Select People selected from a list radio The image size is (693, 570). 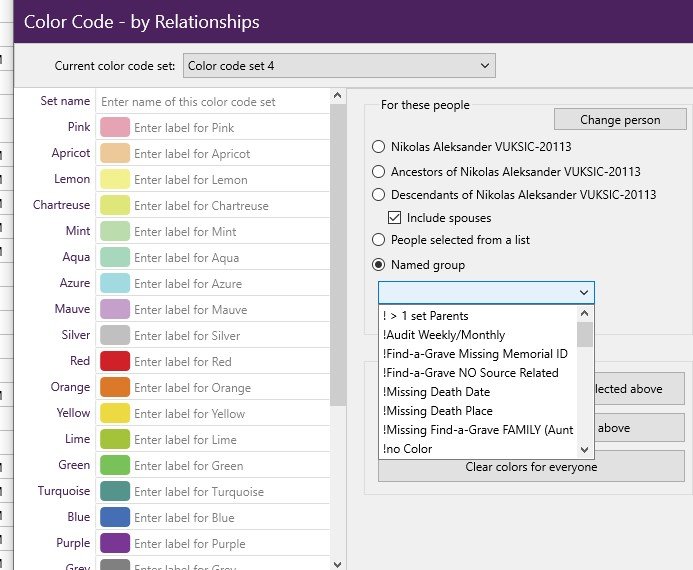378,240
